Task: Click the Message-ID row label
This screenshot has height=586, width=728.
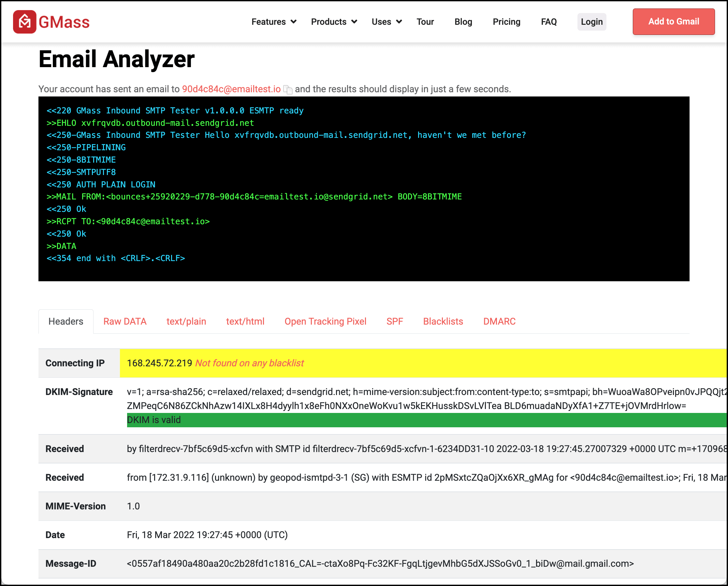Action: tap(71, 564)
